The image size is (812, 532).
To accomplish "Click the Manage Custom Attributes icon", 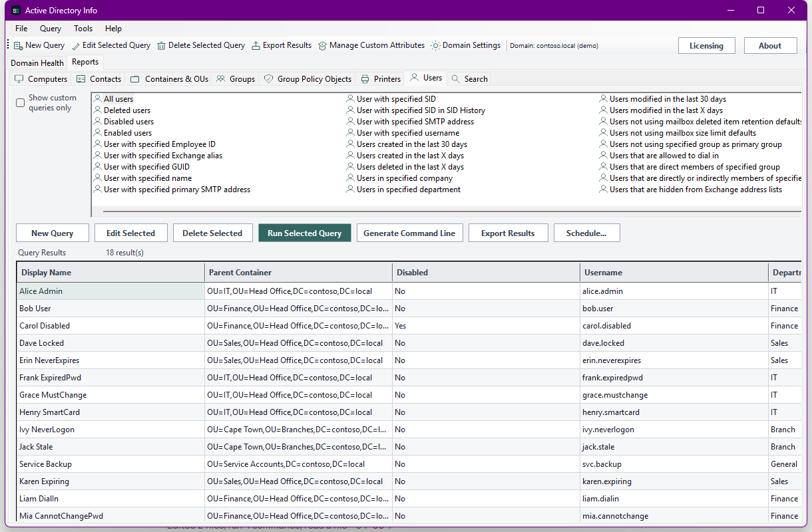I will [322, 46].
